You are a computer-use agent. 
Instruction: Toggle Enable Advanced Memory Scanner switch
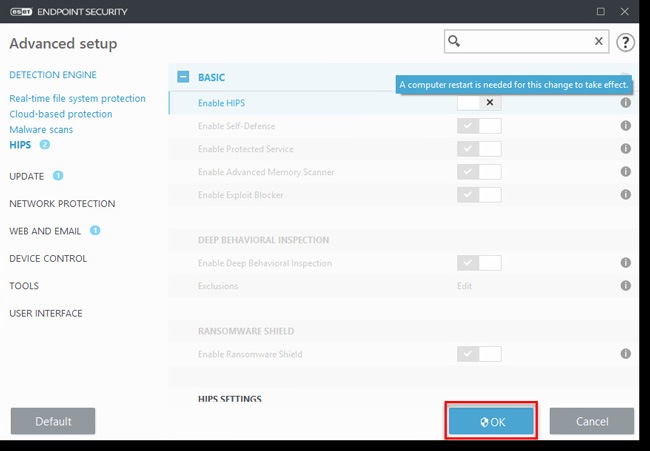(x=479, y=172)
